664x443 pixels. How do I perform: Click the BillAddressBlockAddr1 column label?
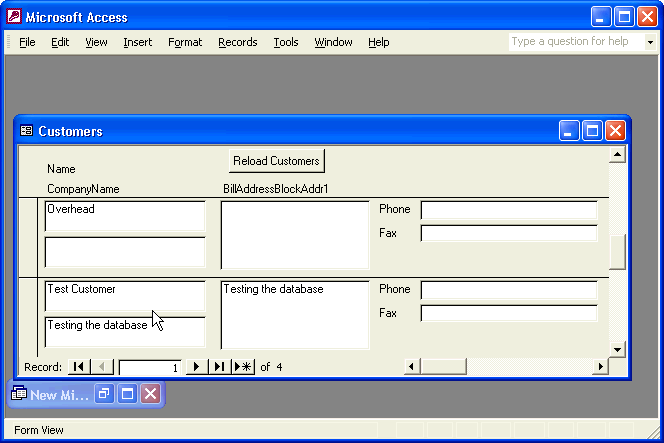[276, 188]
